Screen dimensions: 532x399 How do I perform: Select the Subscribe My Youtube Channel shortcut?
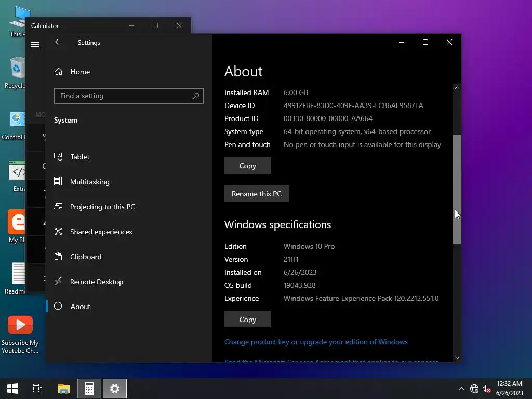coord(20,335)
